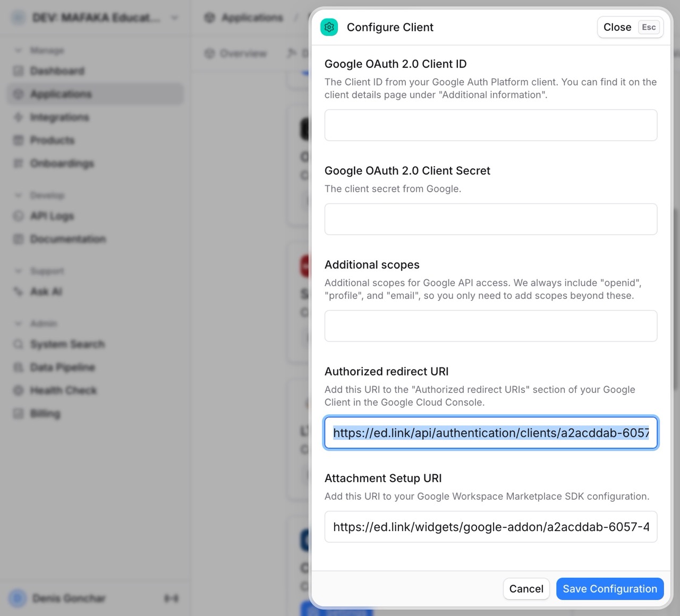Image resolution: width=680 pixels, height=616 pixels.
Task: Open Dashboard icon in the sidebar
Action: 19,71
